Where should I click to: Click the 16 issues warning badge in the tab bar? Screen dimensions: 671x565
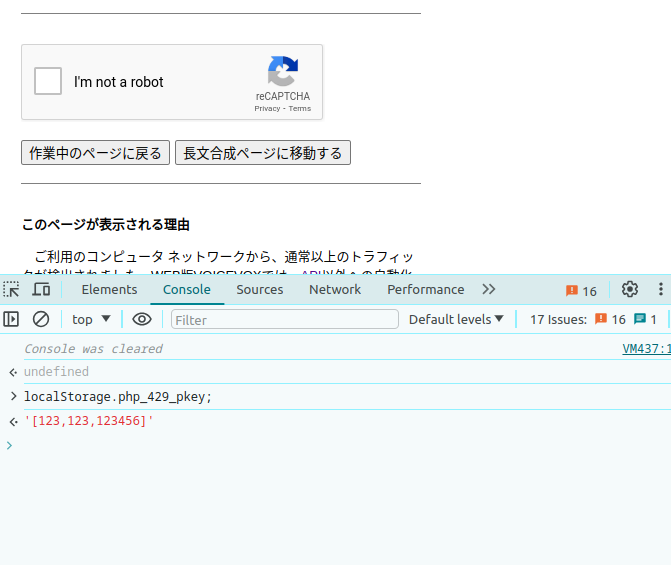coord(581,291)
